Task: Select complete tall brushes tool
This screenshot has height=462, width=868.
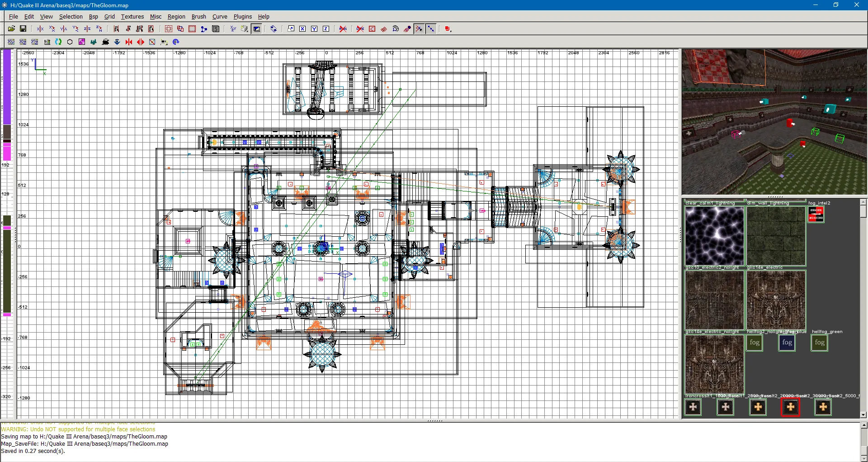Action: click(116, 29)
